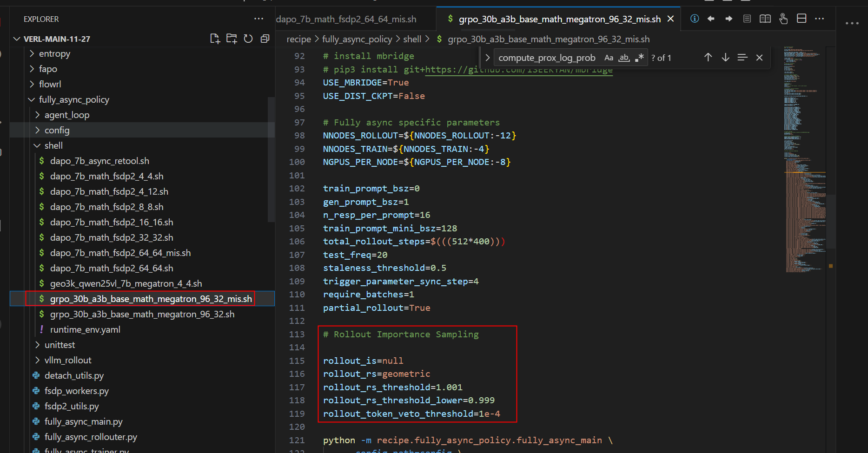Expand the replace toggle chevron in find widget
The image size is (868, 453).
click(x=487, y=58)
